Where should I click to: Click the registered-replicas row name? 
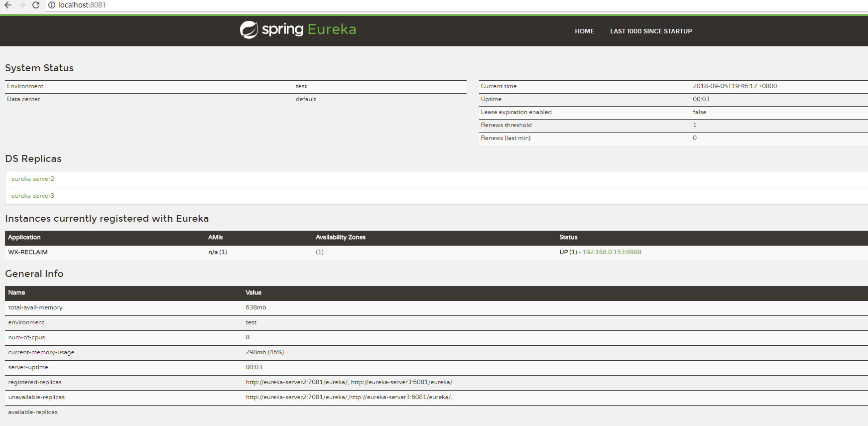click(35, 382)
